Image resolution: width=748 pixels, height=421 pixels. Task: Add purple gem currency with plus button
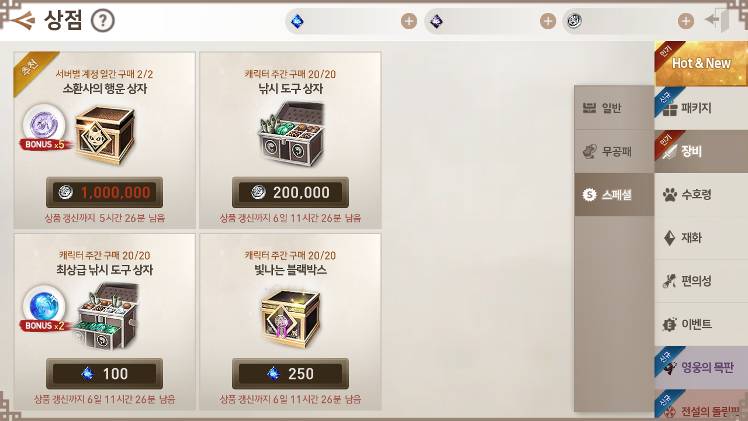(x=548, y=21)
